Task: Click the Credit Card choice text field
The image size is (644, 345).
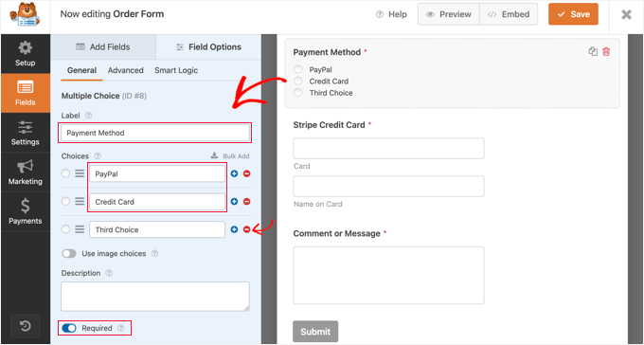Action: 157,202
